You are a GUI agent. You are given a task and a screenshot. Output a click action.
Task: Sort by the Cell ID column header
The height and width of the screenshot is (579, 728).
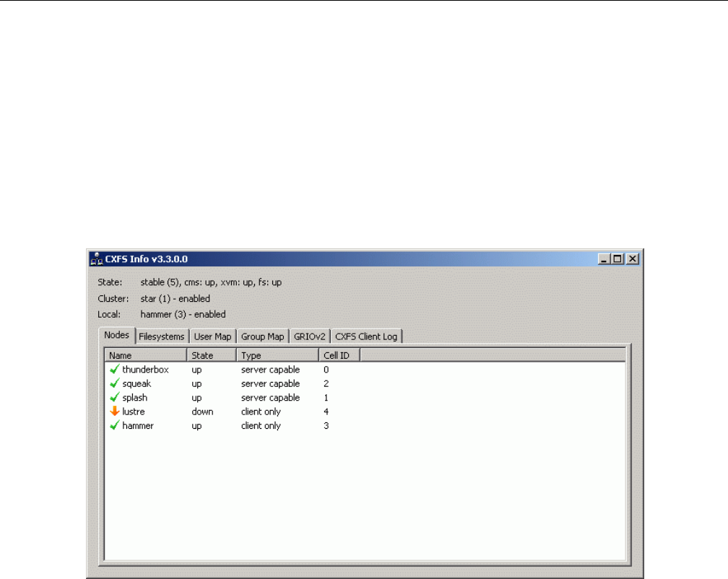pyautogui.click(x=339, y=355)
